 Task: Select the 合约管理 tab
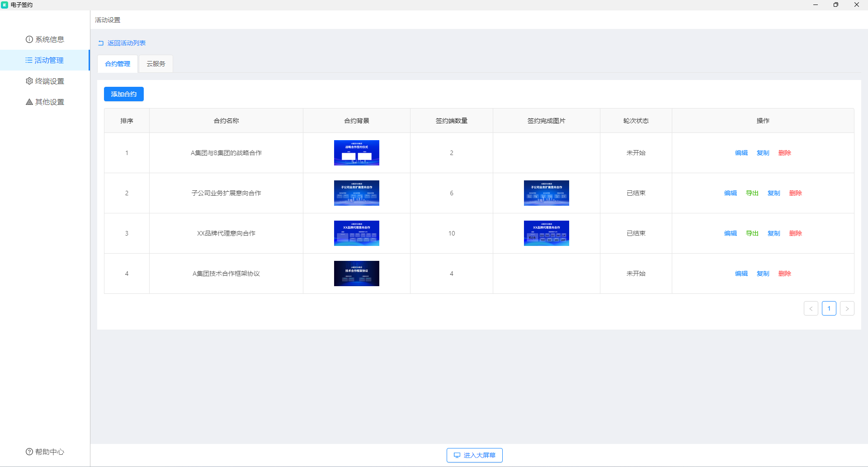pyautogui.click(x=118, y=64)
